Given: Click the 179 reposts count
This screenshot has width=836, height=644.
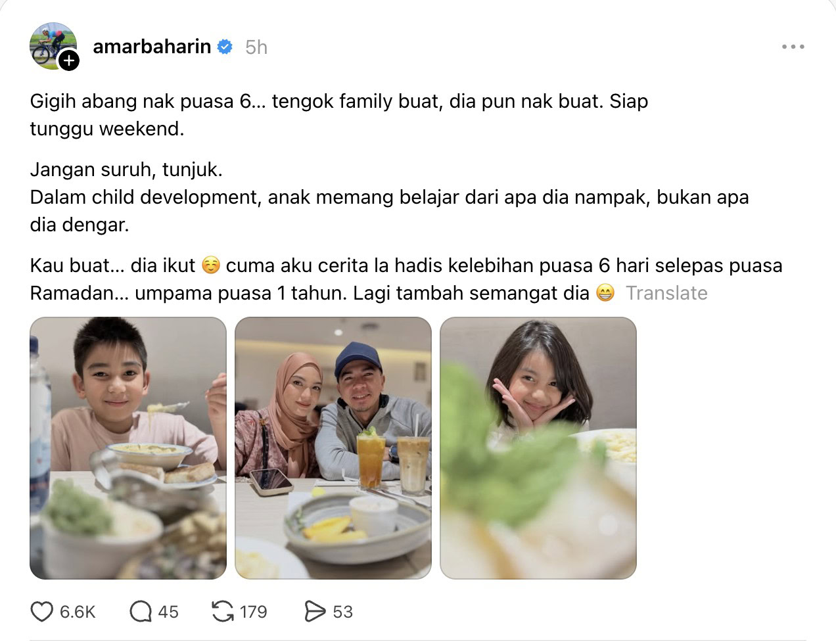Looking at the screenshot, I should click(254, 612).
